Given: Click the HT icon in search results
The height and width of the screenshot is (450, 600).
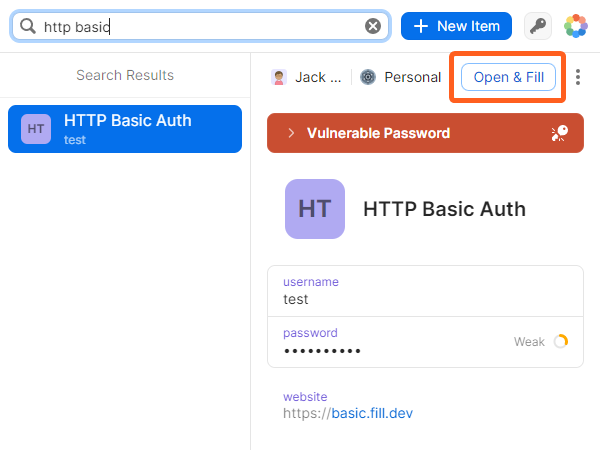Looking at the screenshot, I should 36,129.
